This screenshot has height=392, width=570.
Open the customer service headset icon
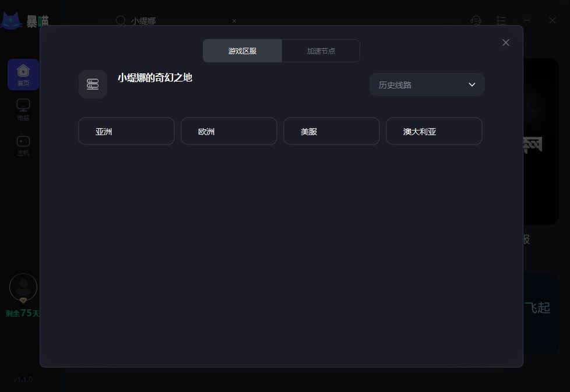coord(476,20)
